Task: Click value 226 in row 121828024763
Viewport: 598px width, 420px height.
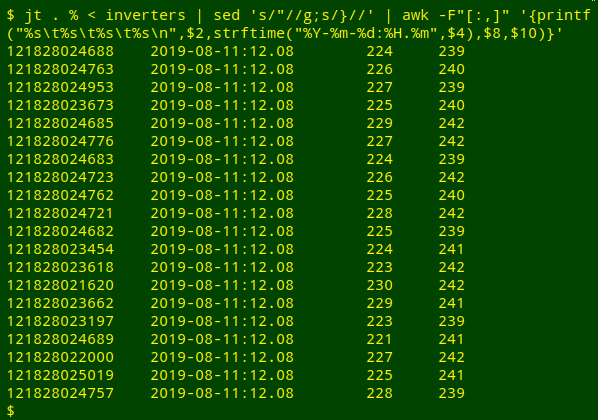Action: (379, 69)
